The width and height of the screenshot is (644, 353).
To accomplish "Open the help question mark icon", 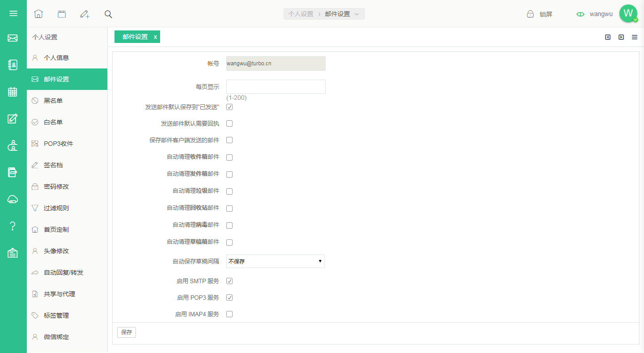I will click(13, 226).
